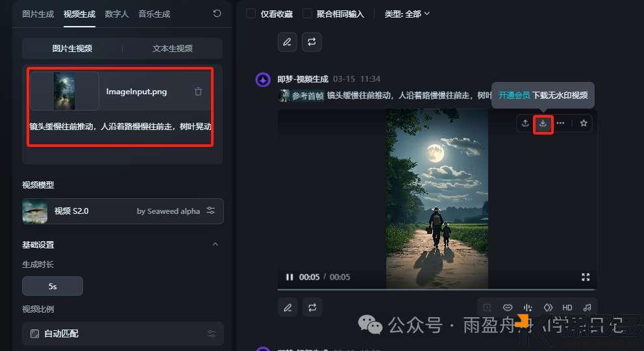The height and width of the screenshot is (351, 644).
Task: Click into the prompt text field
Action: (120, 127)
